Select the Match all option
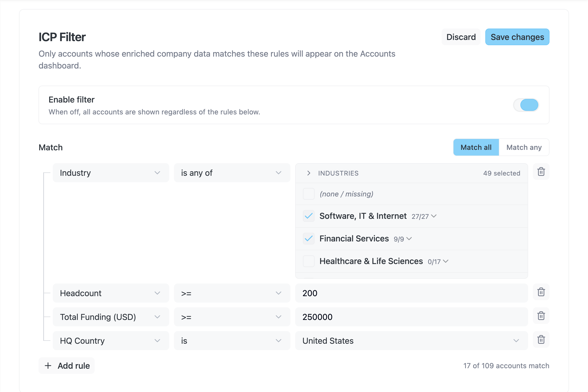Image resolution: width=588 pixels, height=392 pixels. 476,147
